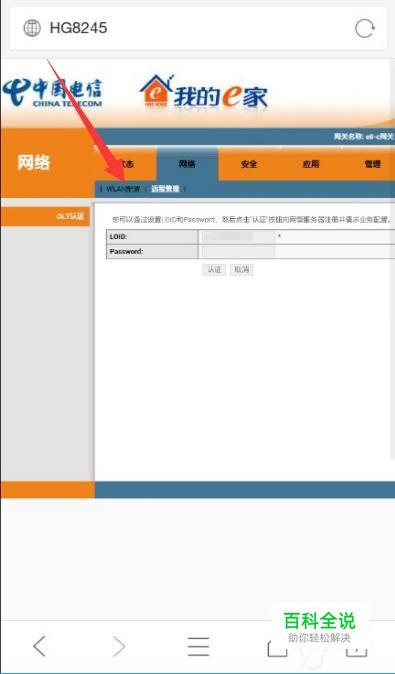Click into the Password input field
Viewport: 395px width, 674px height.
(238, 251)
